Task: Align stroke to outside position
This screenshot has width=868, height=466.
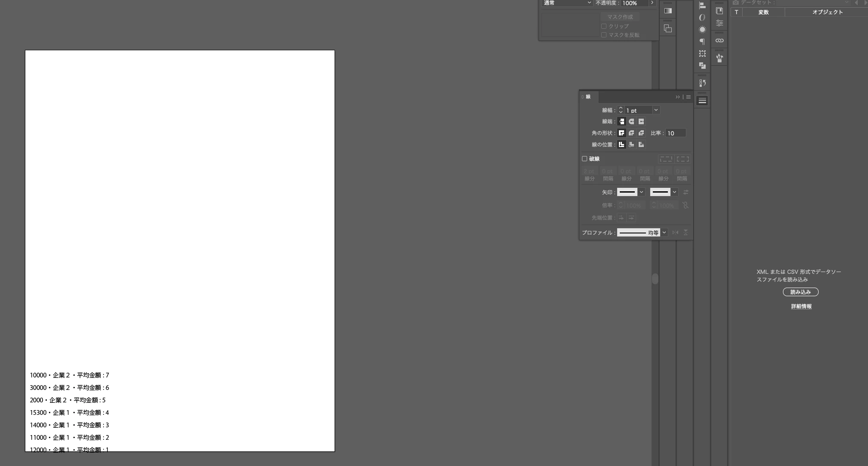Action: (x=641, y=145)
